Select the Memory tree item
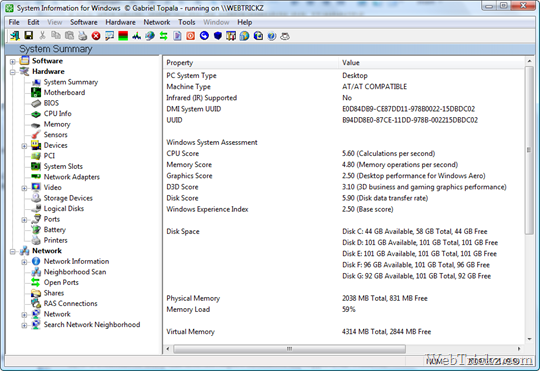540x371 pixels. point(57,124)
